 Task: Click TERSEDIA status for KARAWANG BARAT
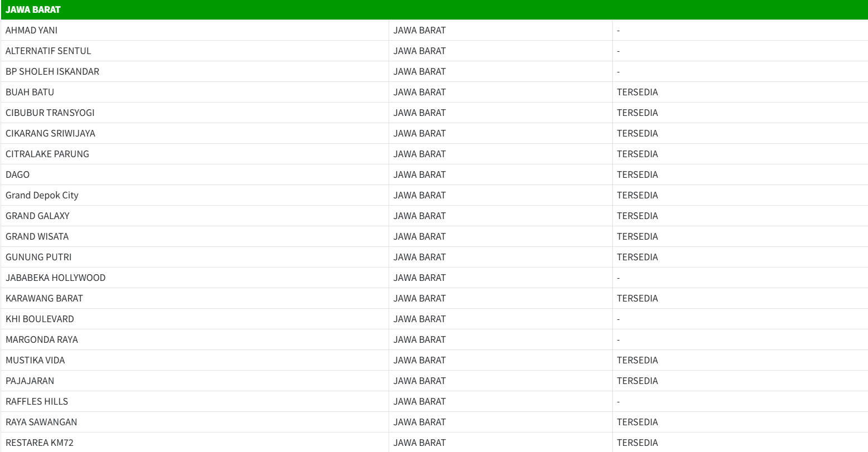click(637, 298)
